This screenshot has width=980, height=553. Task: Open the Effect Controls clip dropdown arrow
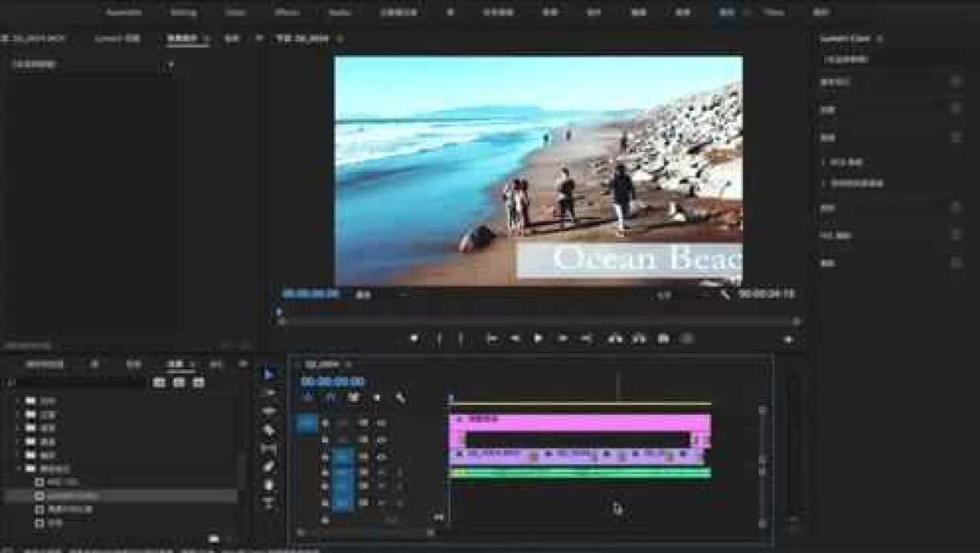click(171, 65)
